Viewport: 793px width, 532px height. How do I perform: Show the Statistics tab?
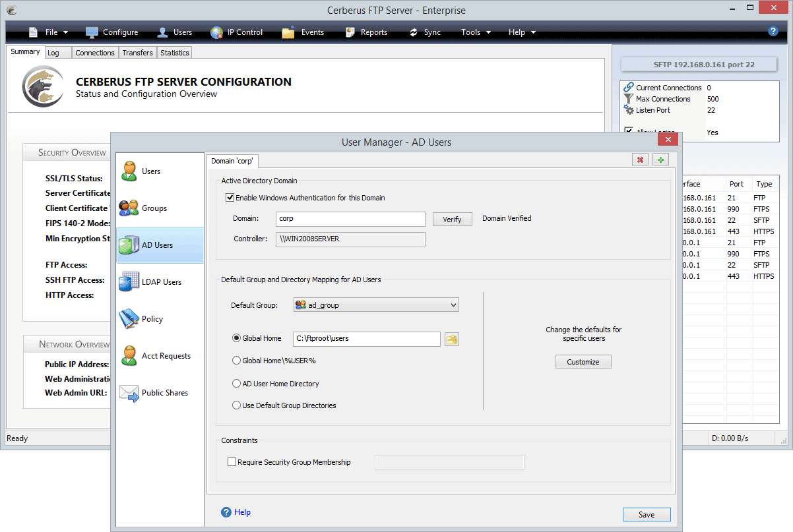(175, 53)
